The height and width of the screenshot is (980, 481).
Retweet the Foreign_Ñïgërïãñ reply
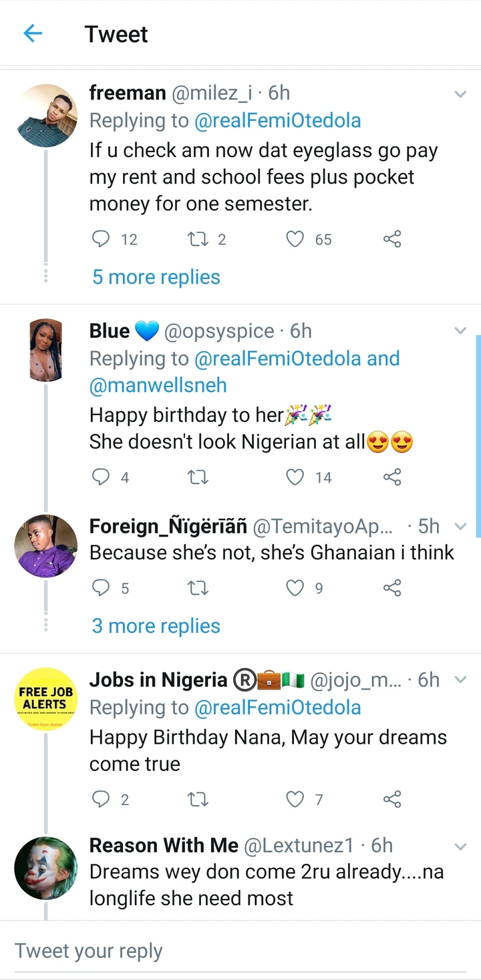click(x=198, y=587)
